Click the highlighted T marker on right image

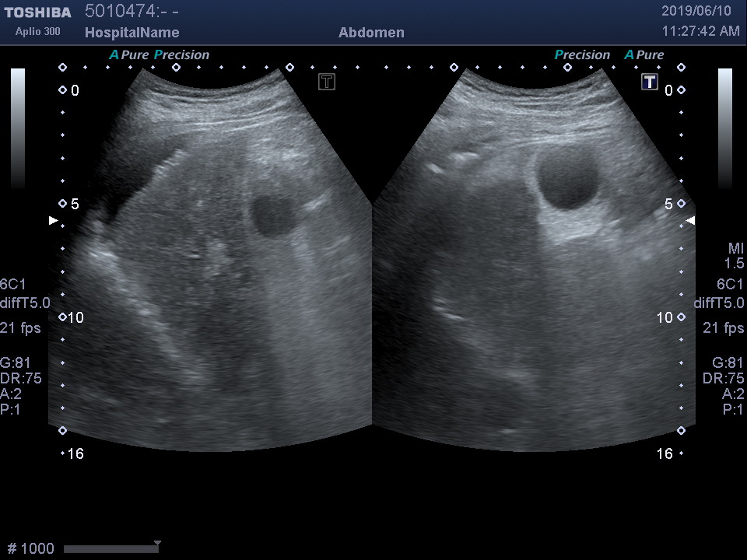tap(650, 82)
